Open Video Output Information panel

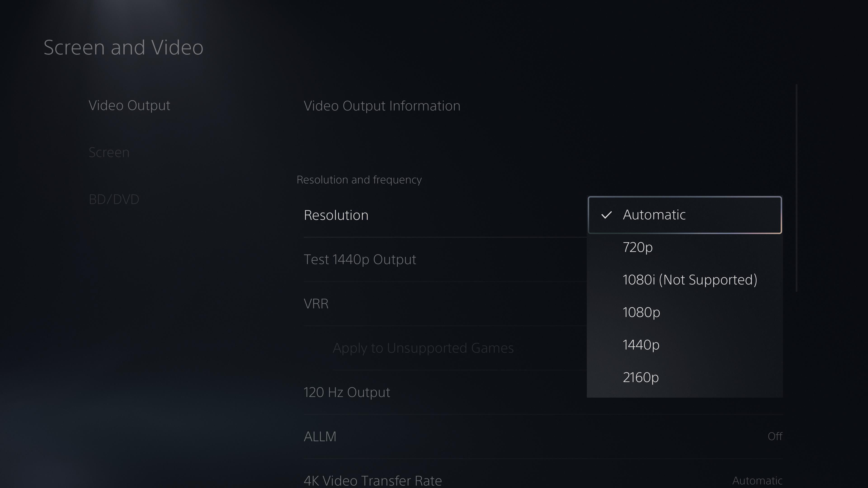click(x=382, y=106)
